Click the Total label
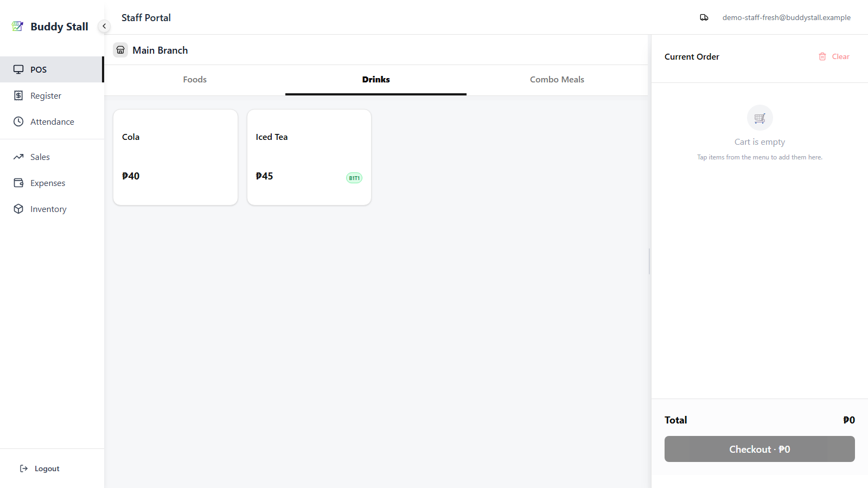Viewport: 868px width, 488px height. (676, 420)
